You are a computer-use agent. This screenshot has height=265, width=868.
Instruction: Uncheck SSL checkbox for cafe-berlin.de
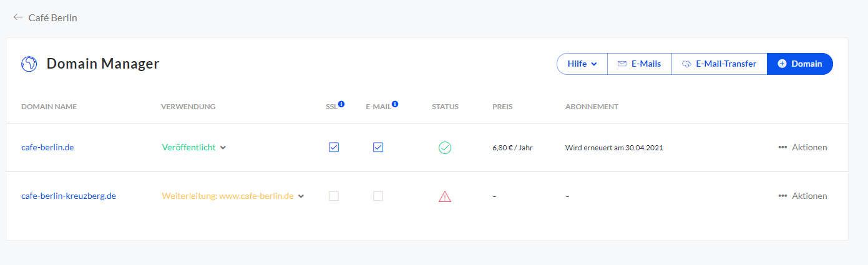(x=334, y=148)
